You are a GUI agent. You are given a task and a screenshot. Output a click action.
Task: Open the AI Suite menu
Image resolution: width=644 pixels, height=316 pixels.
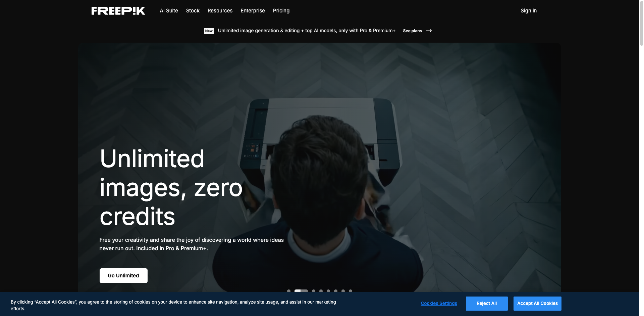tap(169, 11)
